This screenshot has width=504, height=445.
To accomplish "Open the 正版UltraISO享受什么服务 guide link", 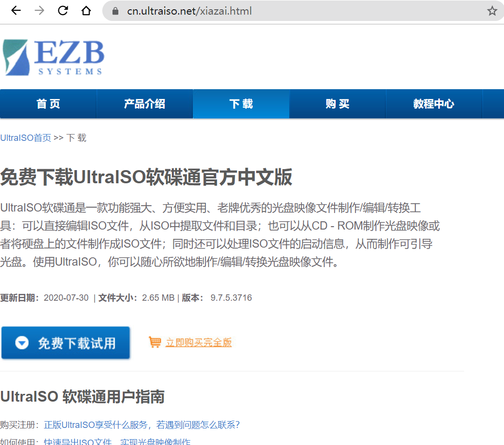I will [142, 425].
